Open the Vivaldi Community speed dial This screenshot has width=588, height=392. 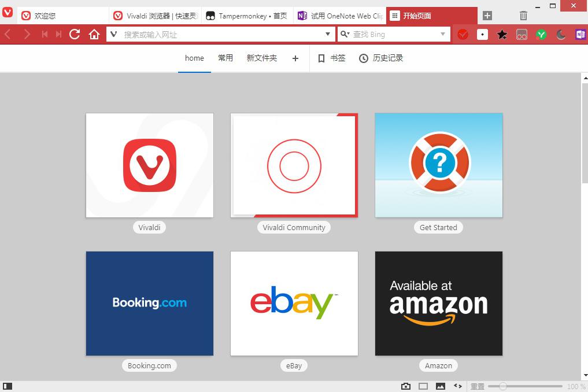(294, 165)
